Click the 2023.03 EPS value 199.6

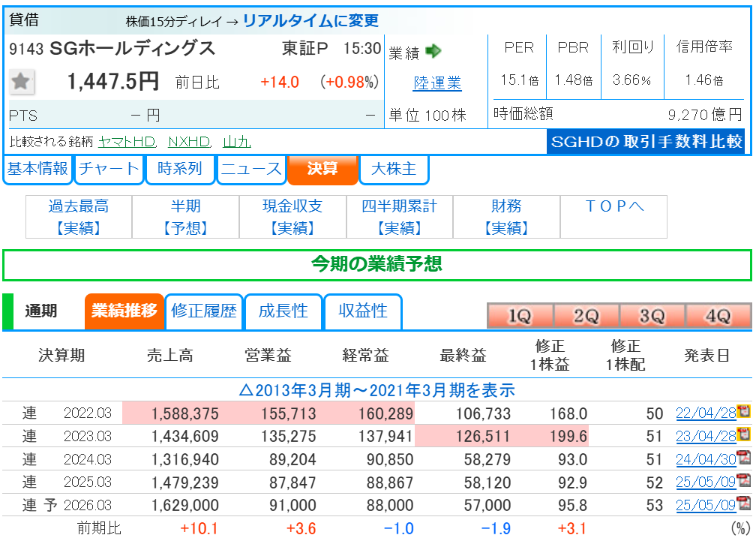569,437
